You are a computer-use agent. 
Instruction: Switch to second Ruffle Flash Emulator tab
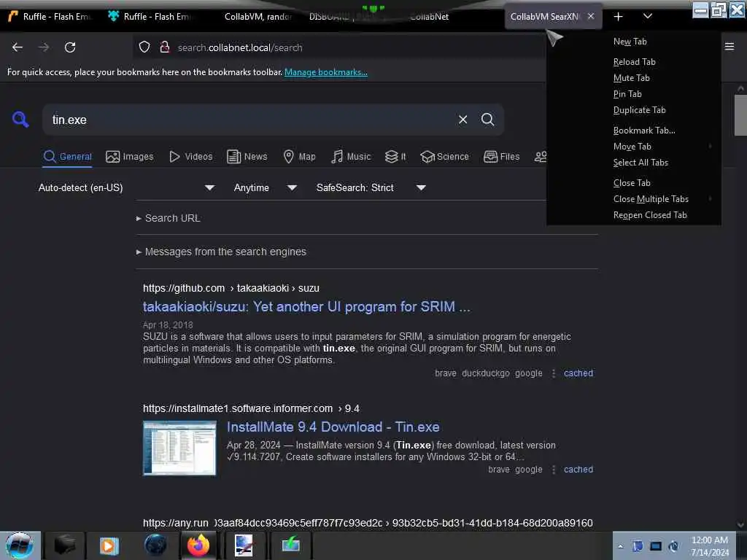tap(150, 16)
